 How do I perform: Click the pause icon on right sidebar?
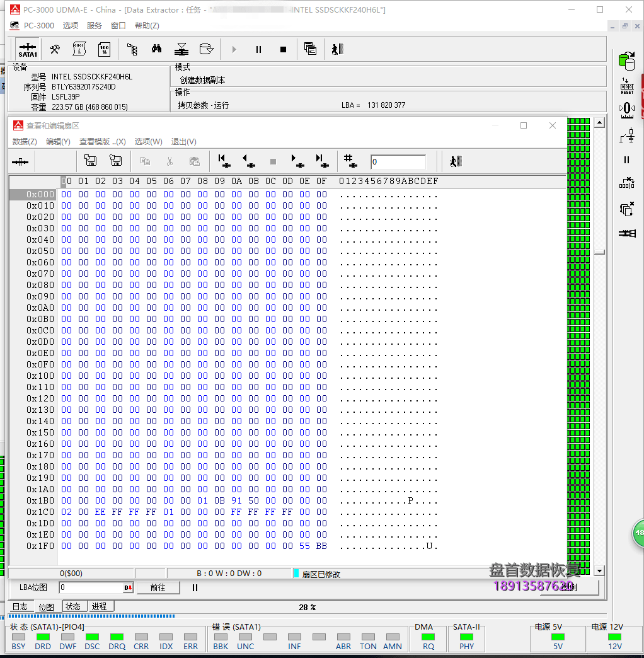[x=627, y=160]
